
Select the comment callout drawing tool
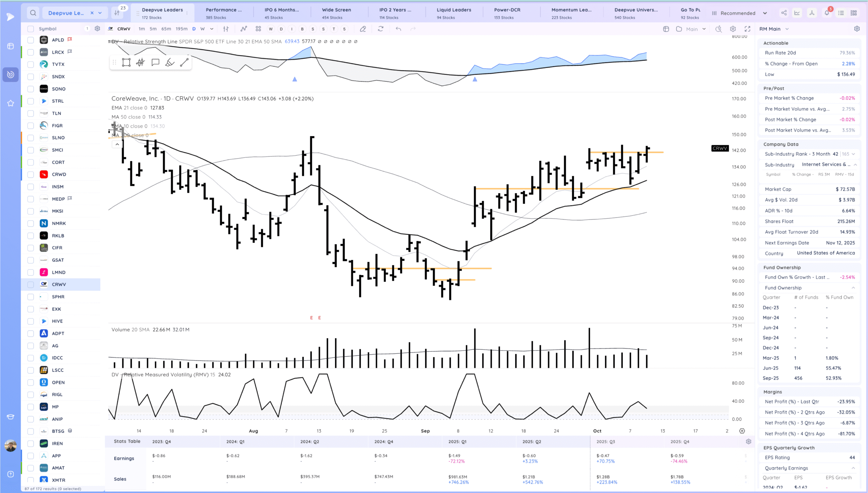click(x=155, y=62)
